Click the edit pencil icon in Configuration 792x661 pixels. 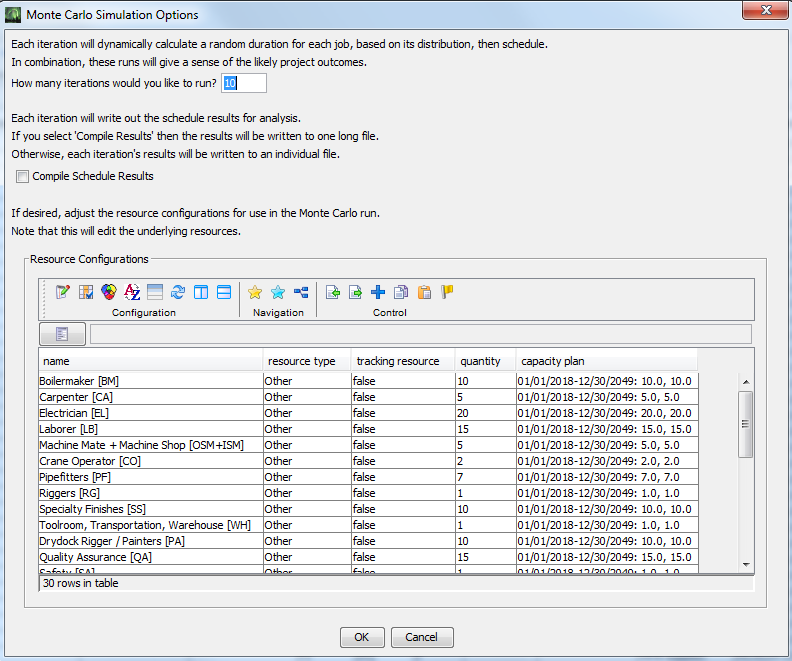(63, 292)
